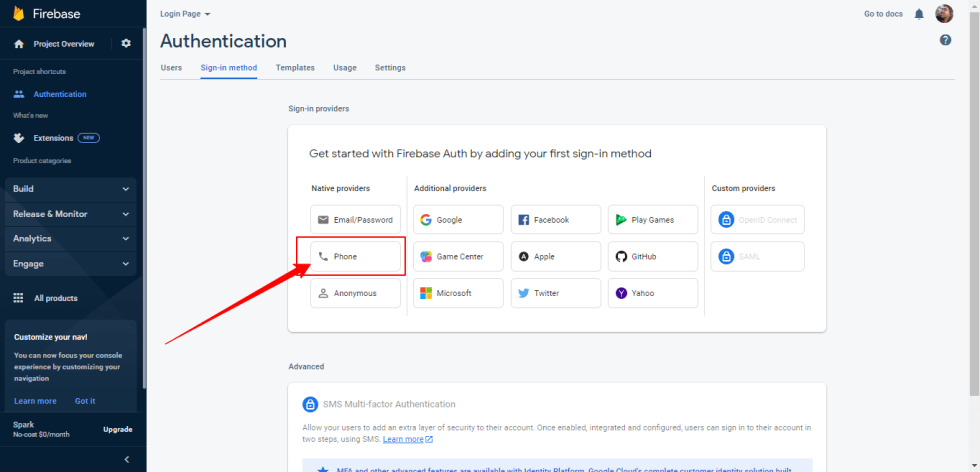This screenshot has width=980, height=472.
Task: Open notifications bell icon
Action: [919, 14]
